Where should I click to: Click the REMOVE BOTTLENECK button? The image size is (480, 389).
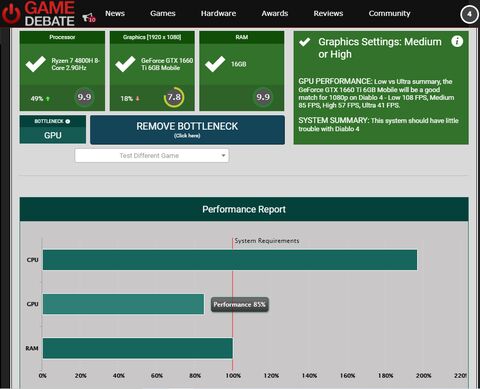click(187, 130)
